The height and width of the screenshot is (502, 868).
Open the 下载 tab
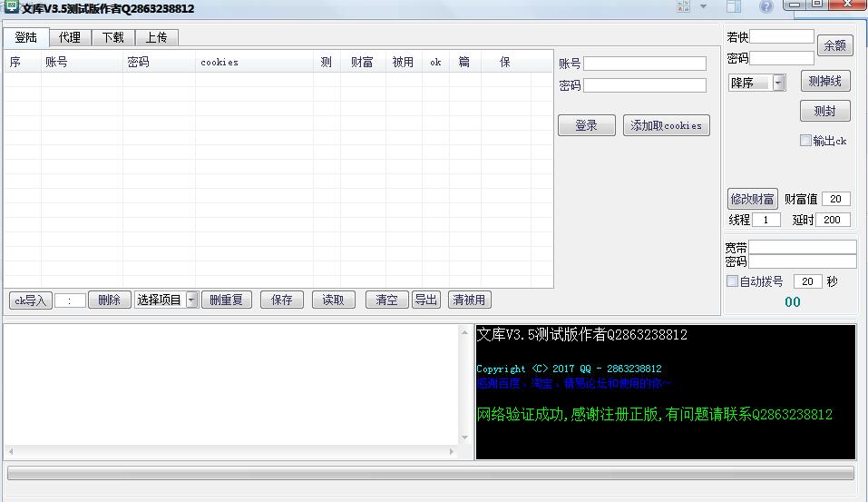point(113,37)
